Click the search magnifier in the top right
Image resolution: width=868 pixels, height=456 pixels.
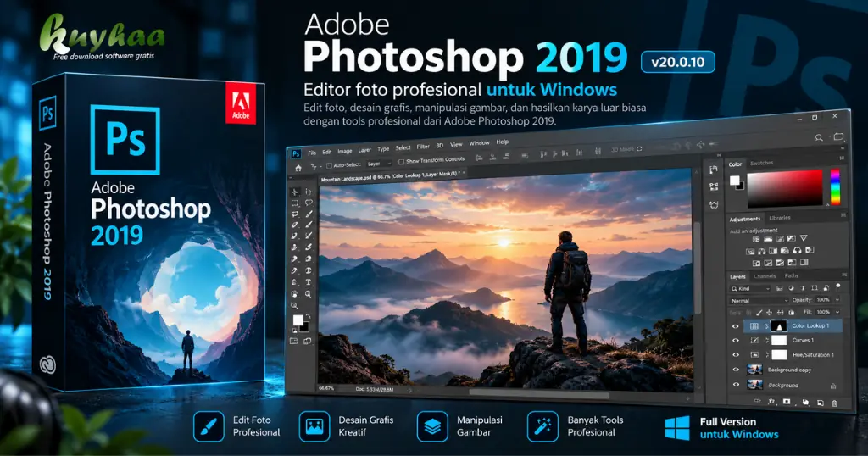[x=820, y=138]
